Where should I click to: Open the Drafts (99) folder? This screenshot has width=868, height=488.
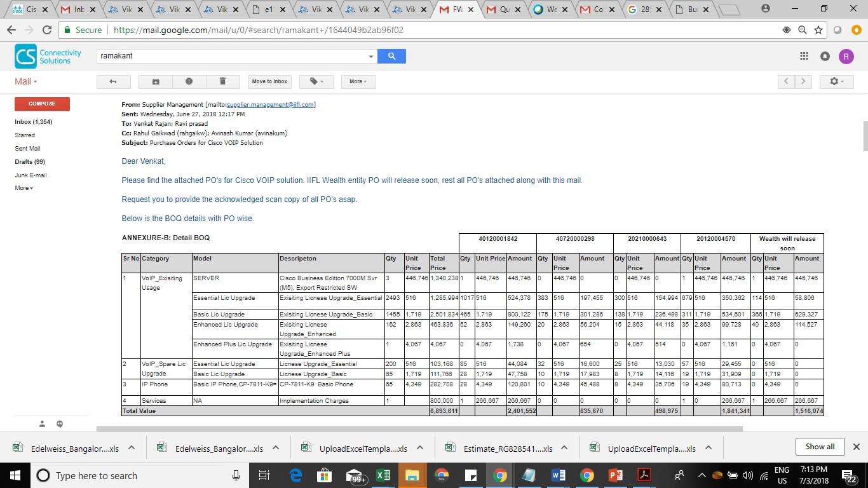[x=30, y=162]
